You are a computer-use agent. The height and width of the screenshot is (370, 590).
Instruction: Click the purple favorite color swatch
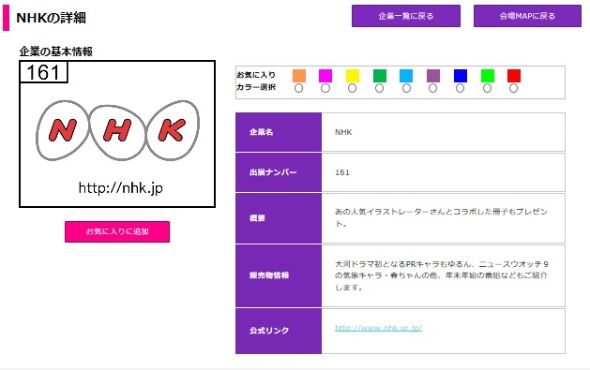pos(433,76)
